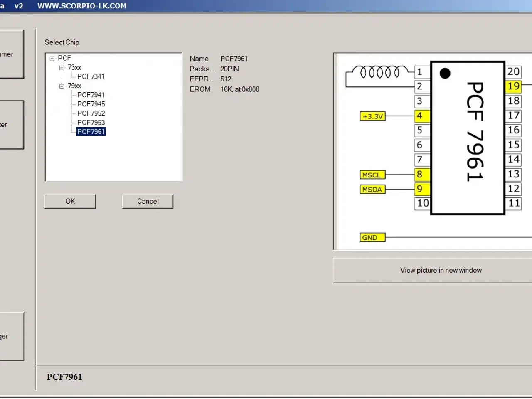Select PCF7941 under the 79xx branch
532x399 pixels.
pyautogui.click(x=90, y=95)
